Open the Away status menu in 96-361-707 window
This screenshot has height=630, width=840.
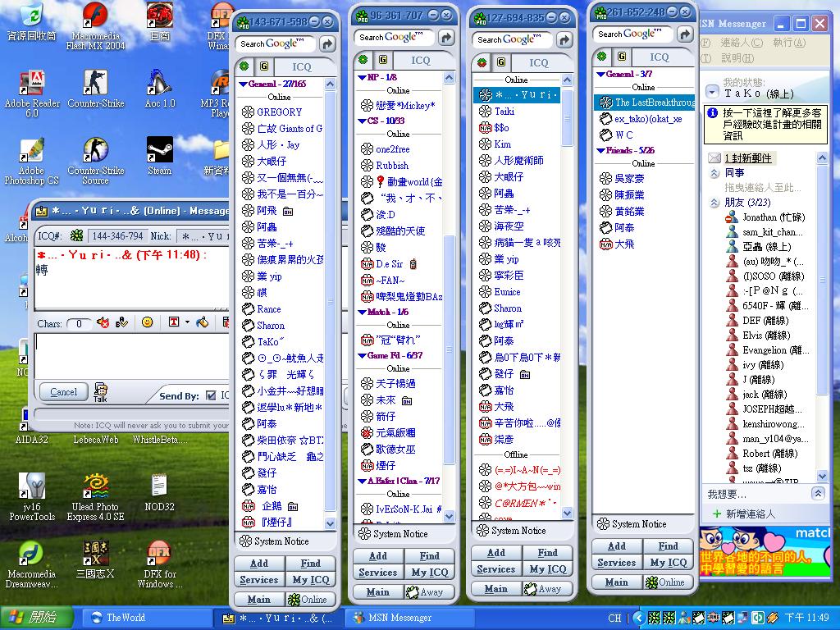click(429, 592)
